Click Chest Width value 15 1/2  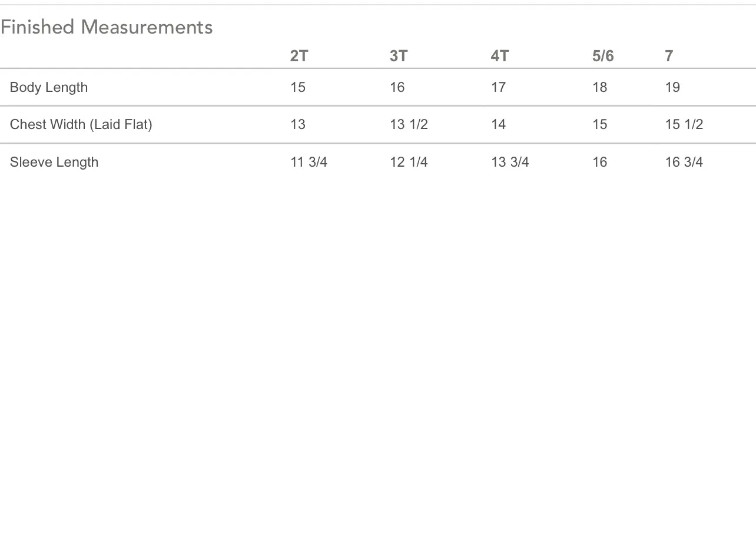pyautogui.click(x=684, y=124)
